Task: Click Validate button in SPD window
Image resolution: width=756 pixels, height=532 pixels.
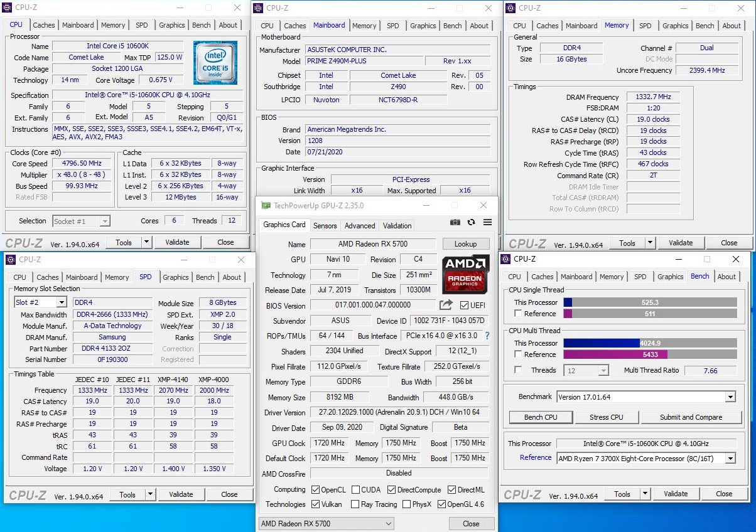Action: (x=181, y=494)
